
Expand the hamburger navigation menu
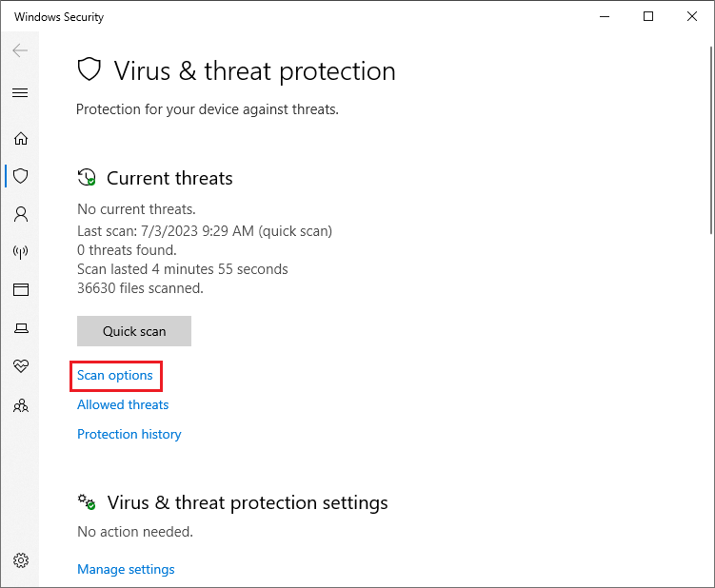tap(20, 93)
